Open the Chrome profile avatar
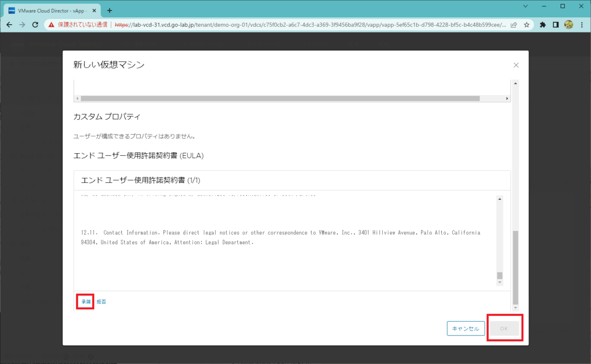The width and height of the screenshot is (591, 364). tap(568, 24)
